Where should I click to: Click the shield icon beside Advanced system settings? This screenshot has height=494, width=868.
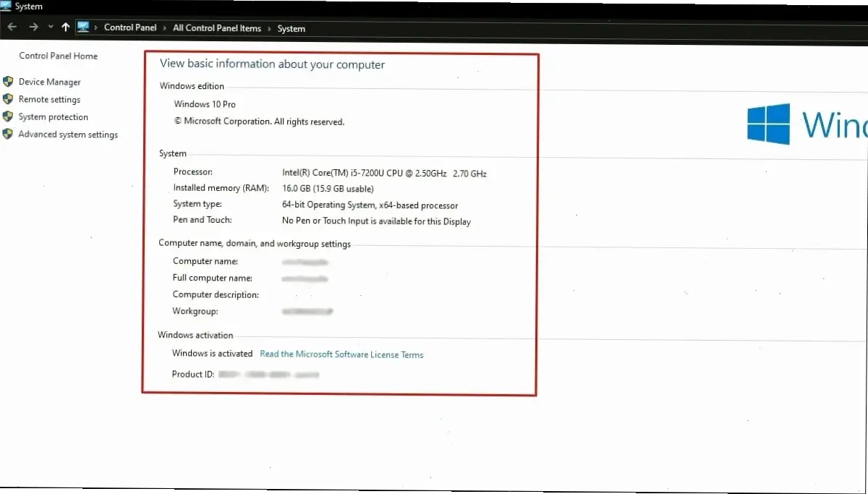point(8,134)
